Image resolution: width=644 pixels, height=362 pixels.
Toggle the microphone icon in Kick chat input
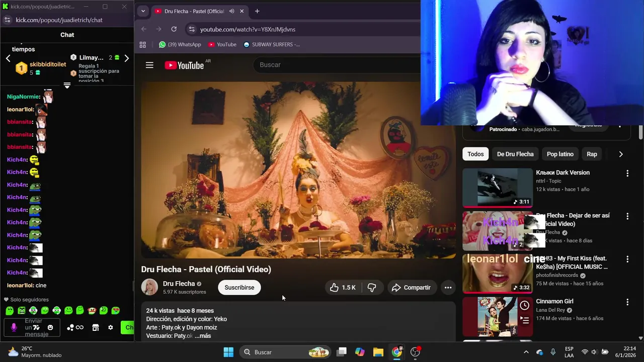[14, 327]
